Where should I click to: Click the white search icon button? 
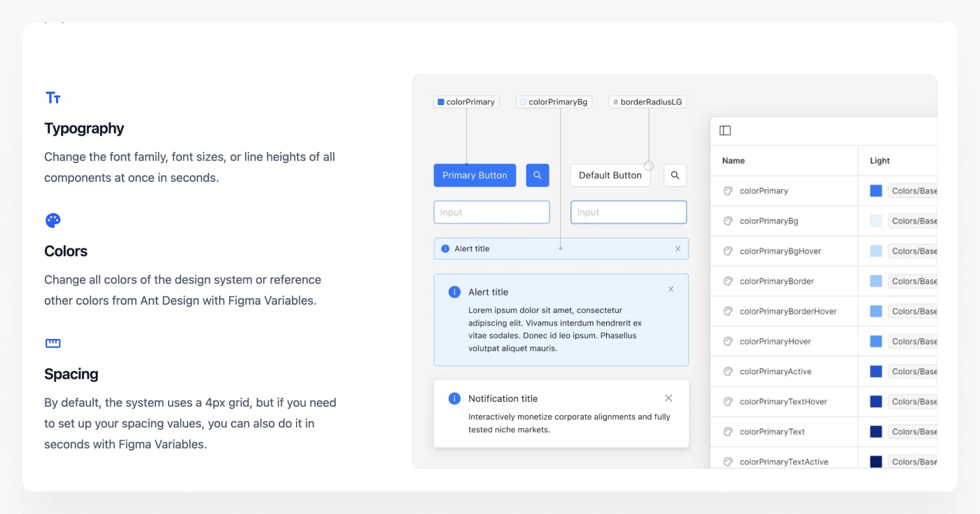675,175
